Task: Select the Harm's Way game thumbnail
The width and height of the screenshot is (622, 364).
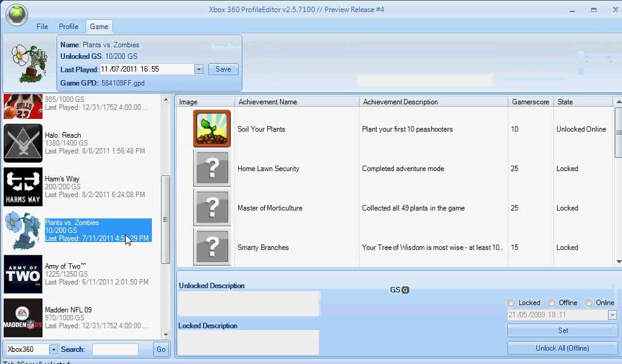Action: coord(23,187)
